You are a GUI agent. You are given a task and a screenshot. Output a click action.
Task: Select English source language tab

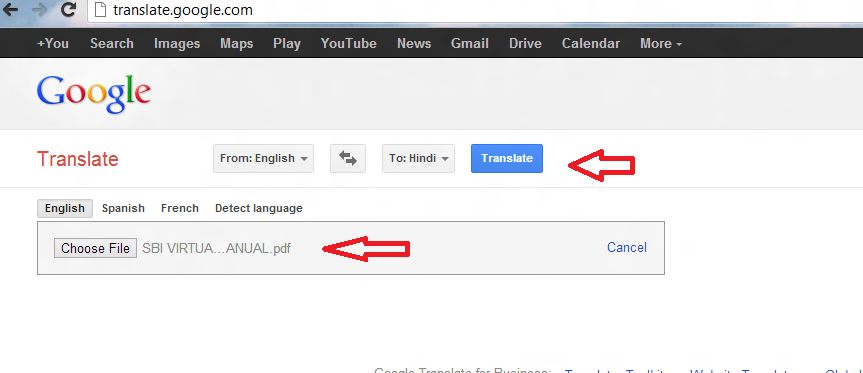coord(65,209)
